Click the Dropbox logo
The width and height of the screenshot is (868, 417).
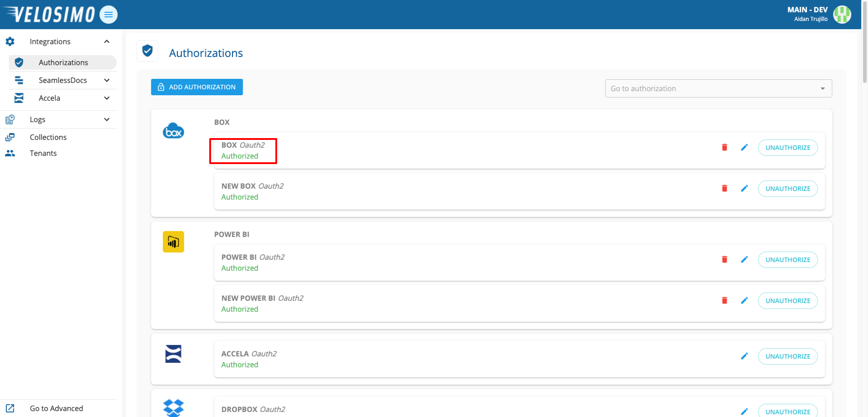pyautogui.click(x=173, y=408)
